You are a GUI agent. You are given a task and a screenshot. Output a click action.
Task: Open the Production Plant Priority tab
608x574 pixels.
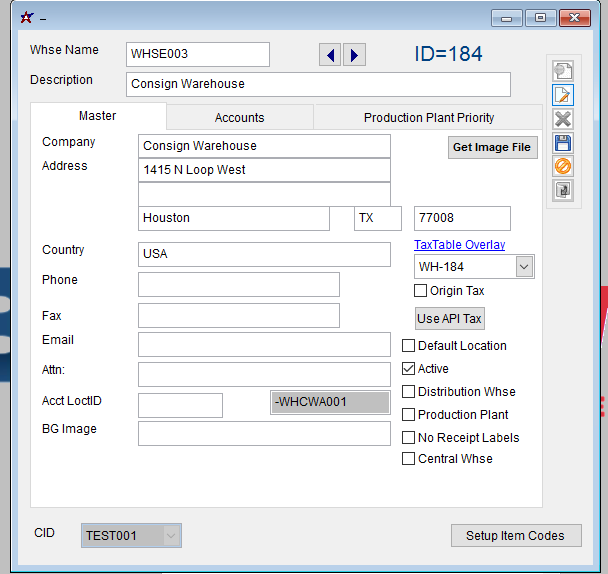click(x=428, y=117)
